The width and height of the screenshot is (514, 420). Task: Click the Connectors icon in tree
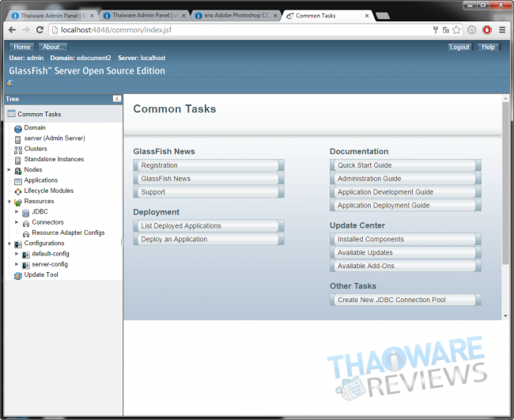[26, 223]
